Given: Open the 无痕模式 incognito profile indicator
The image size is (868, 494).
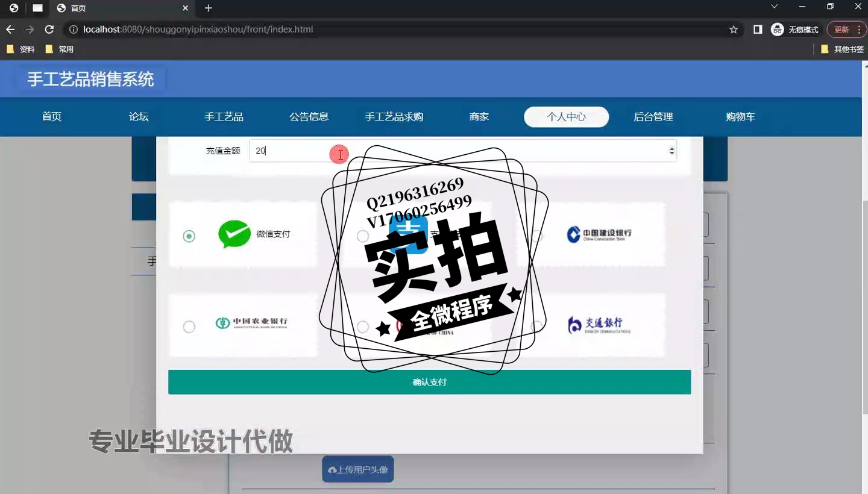Looking at the screenshot, I should tap(796, 30).
